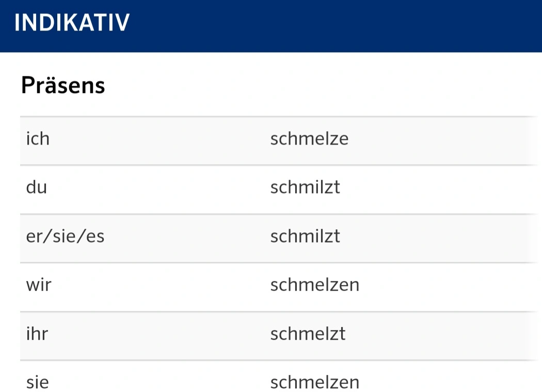Select 'schmelzen' in the wir row
The width and height of the screenshot is (542, 392).
(x=315, y=285)
